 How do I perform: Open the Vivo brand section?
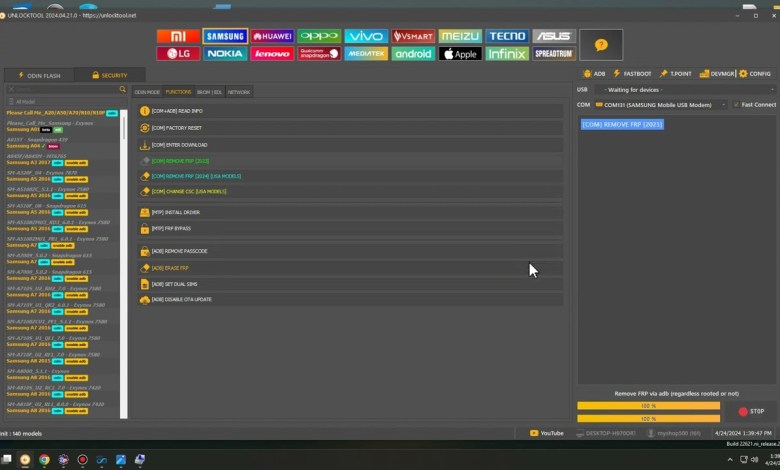coord(366,36)
